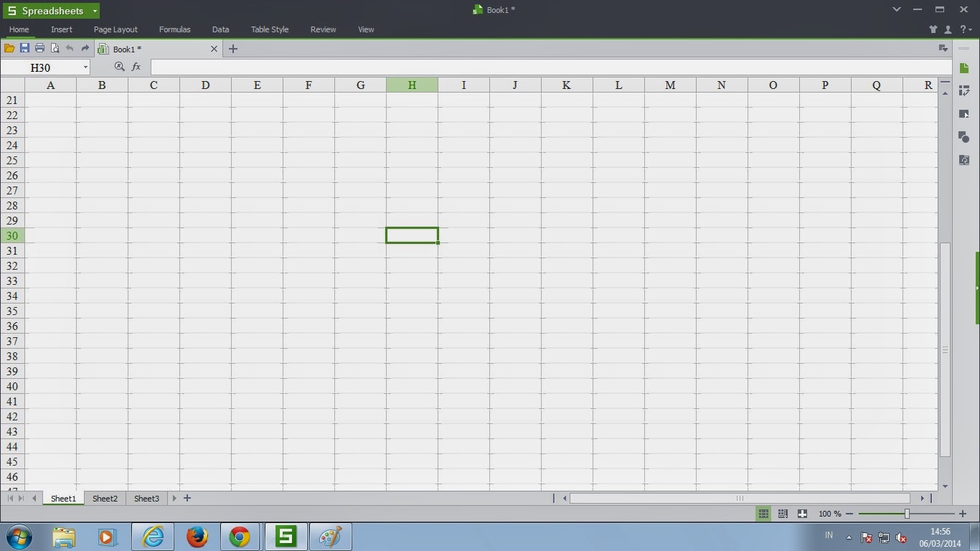The height and width of the screenshot is (551, 980).
Task: Click the Page Break view icon
Action: [781, 514]
